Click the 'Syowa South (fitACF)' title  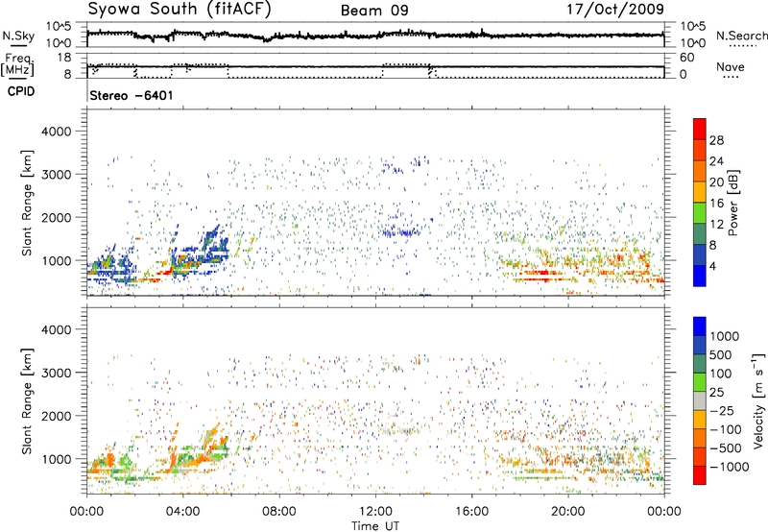(180, 9)
